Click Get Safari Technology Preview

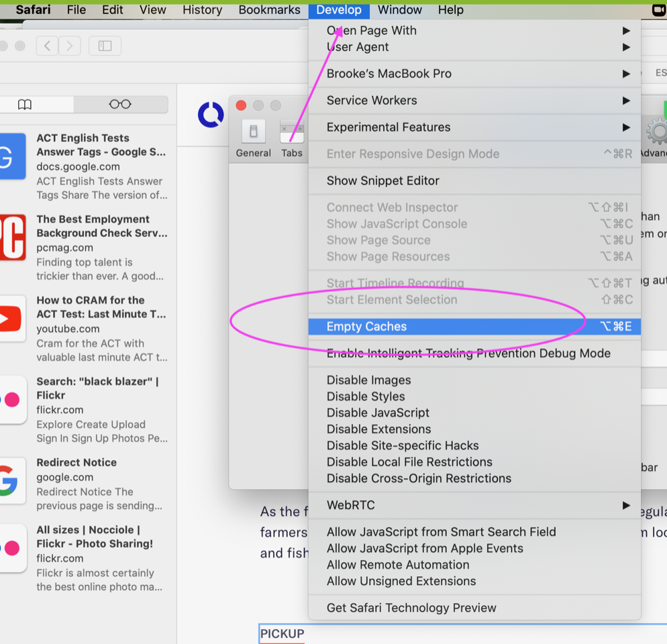click(411, 608)
